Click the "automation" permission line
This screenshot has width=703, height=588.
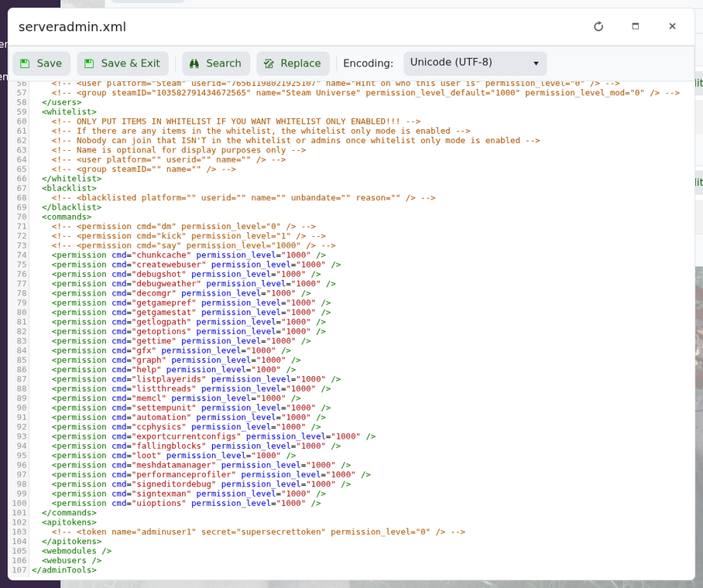pyautogui.click(x=189, y=417)
